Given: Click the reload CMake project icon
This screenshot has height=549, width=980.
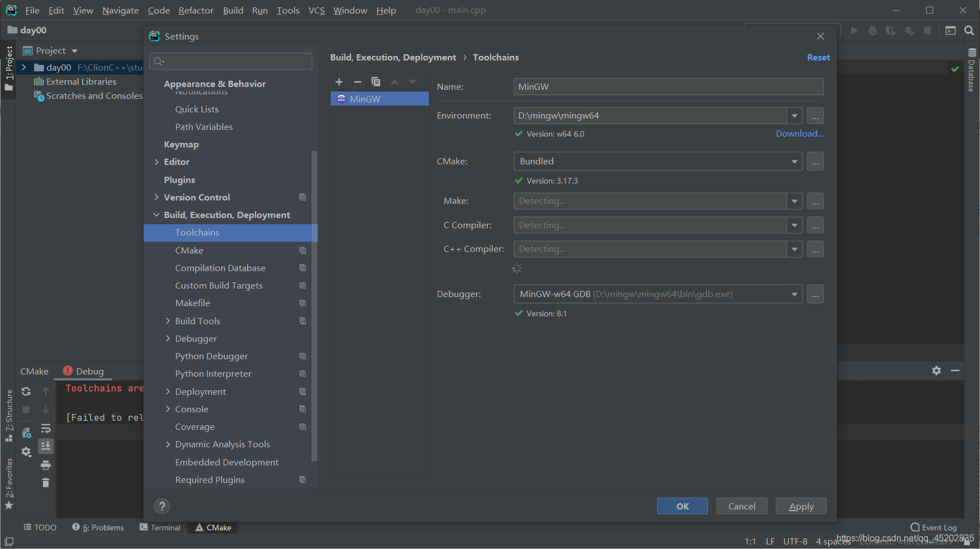Looking at the screenshot, I should [x=26, y=391].
